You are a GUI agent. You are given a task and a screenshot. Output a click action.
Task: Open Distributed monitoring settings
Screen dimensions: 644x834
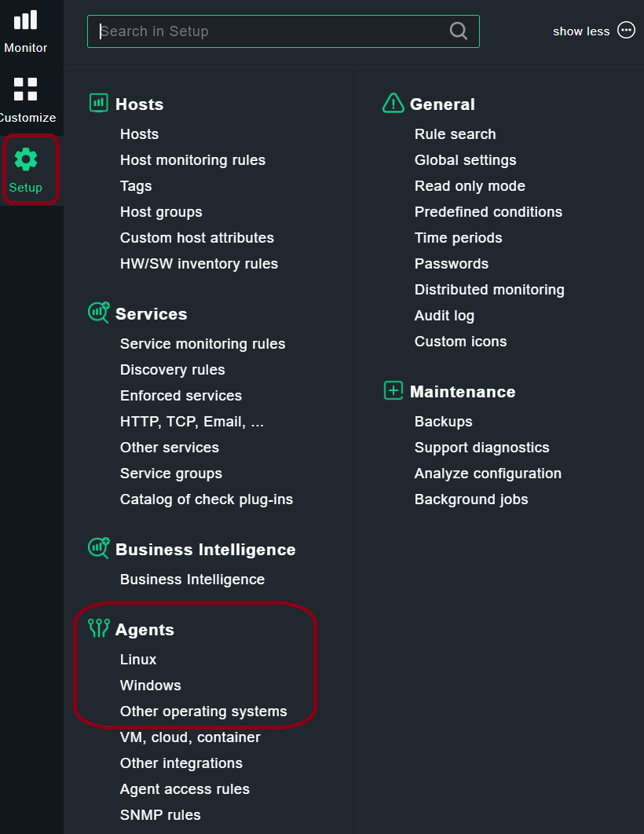(489, 289)
